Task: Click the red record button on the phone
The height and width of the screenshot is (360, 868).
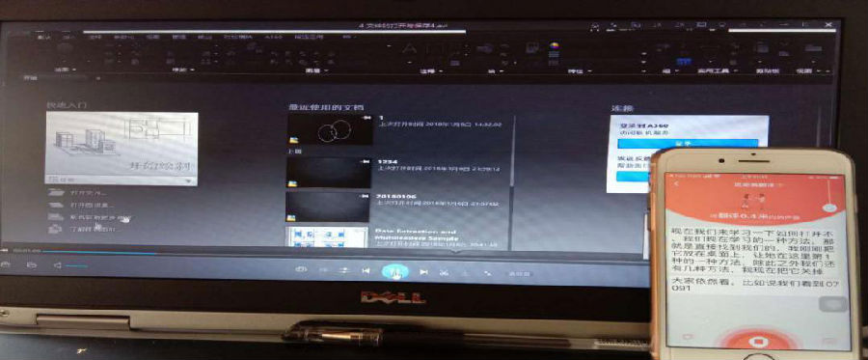Action: tap(757, 341)
